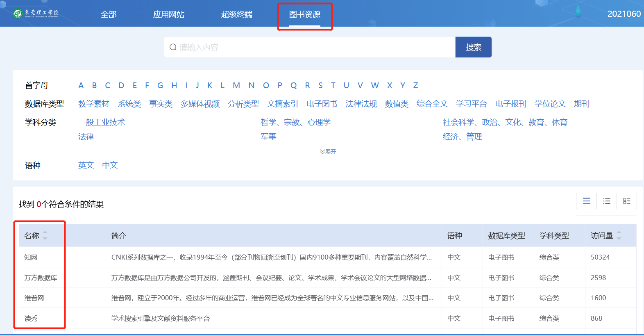The height and width of the screenshot is (335, 644).
Task: Filter by database type 综合全文
Action: (x=432, y=104)
